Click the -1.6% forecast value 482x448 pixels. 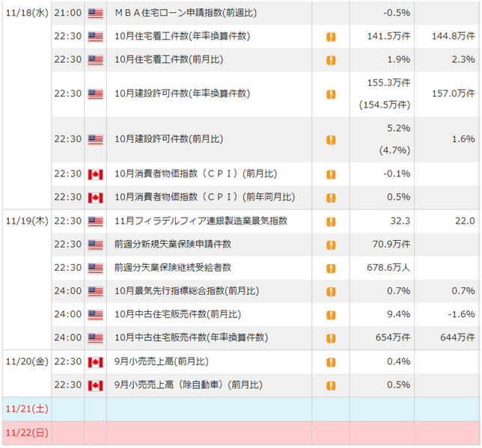[461, 314]
